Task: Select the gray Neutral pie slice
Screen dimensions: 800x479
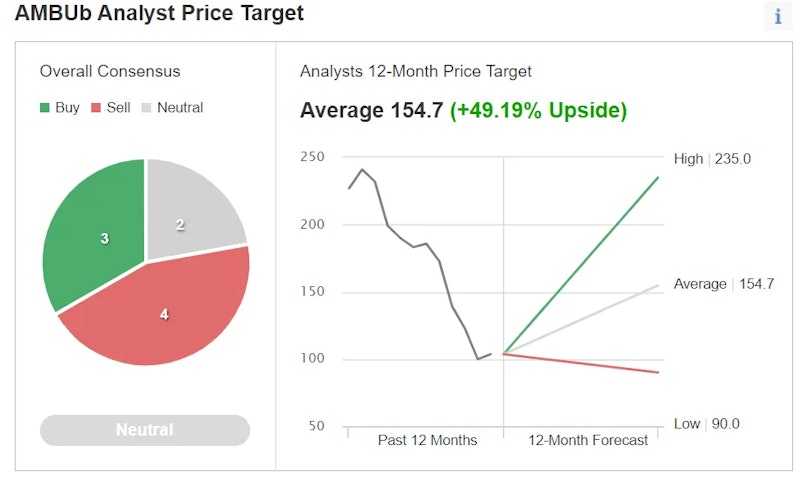Action: (190, 210)
